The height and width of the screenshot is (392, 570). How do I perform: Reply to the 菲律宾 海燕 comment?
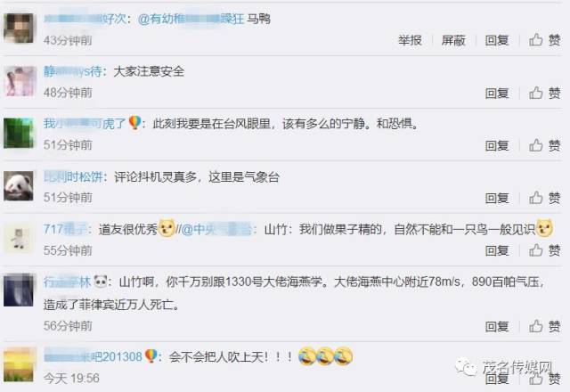(497, 326)
